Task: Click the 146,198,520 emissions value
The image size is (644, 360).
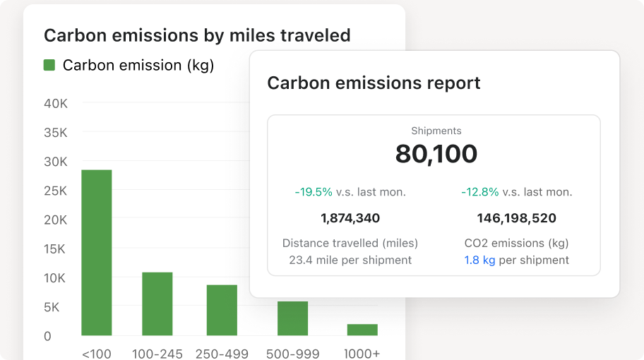Action: coord(516,218)
